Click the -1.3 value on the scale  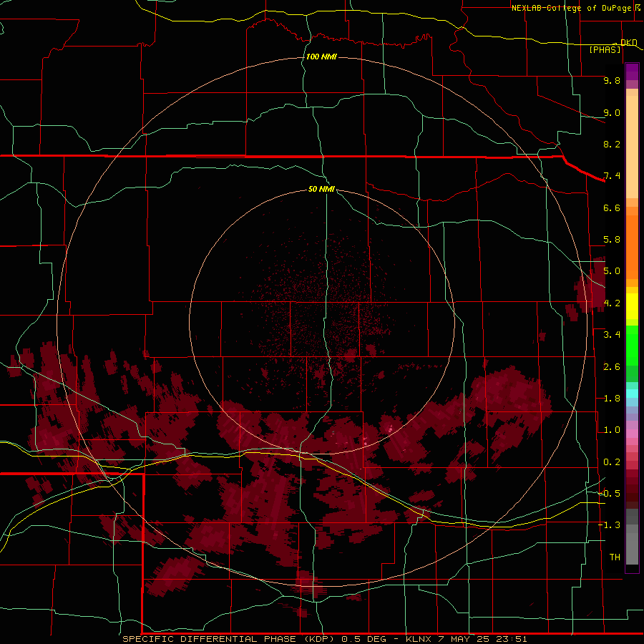(609, 525)
